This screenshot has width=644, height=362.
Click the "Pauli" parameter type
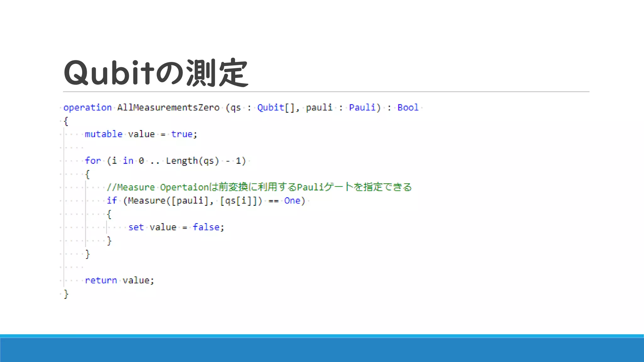[x=362, y=107]
